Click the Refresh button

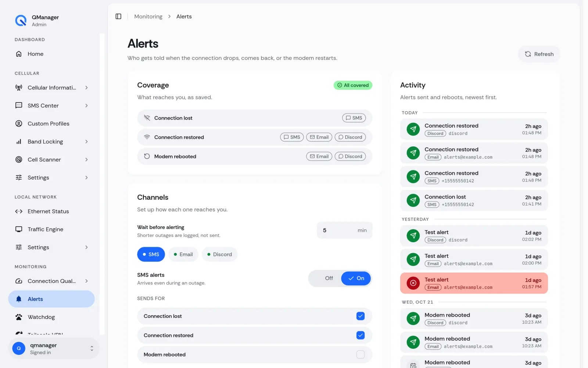[539, 54]
